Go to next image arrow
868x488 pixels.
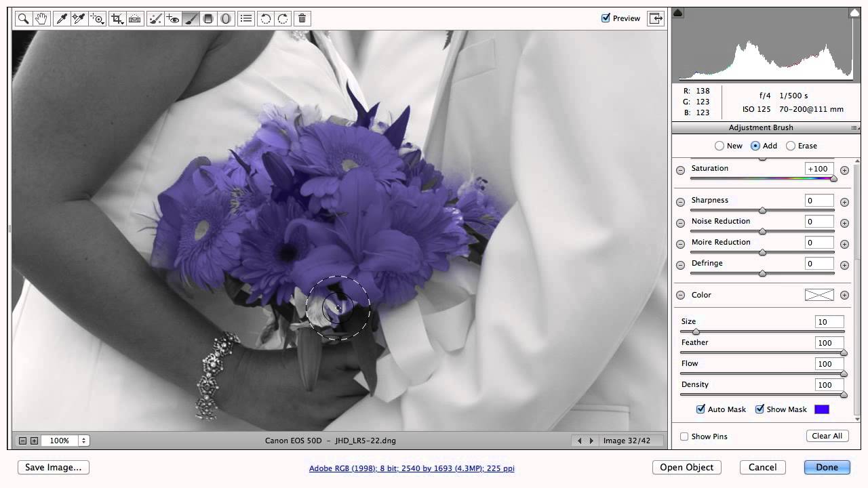click(591, 441)
